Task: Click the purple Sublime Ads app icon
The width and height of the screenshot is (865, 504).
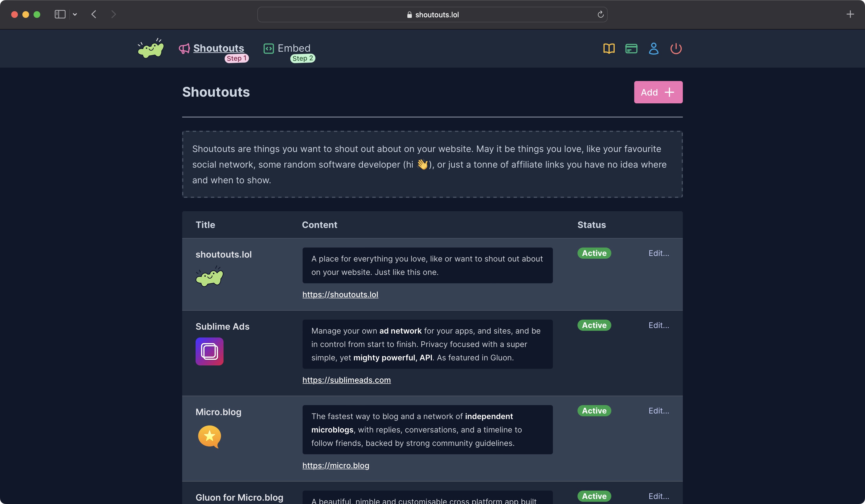Action: click(x=209, y=351)
